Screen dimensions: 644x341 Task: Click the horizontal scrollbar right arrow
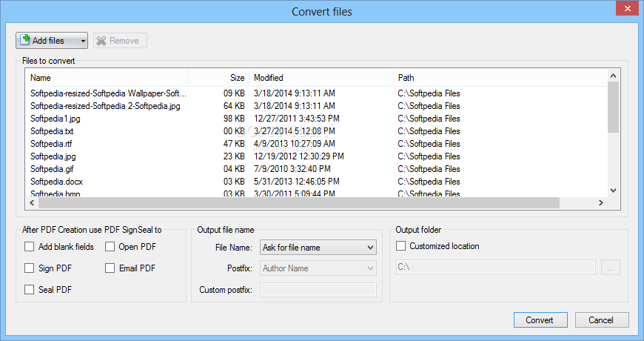602,202
